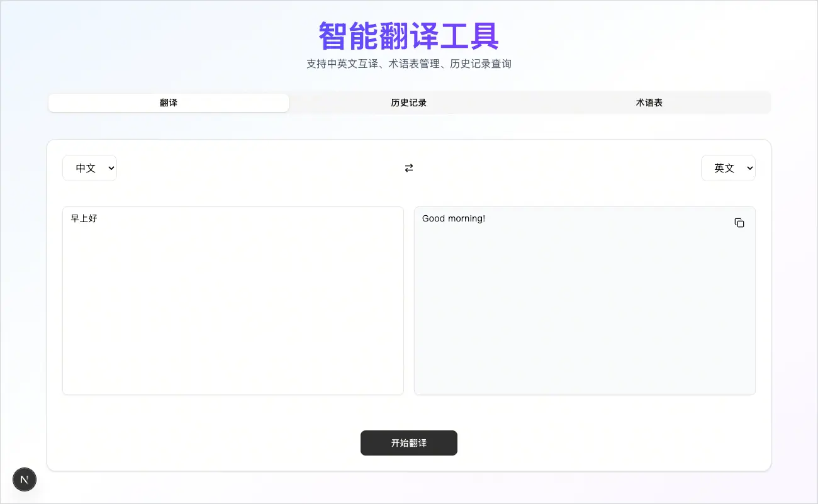Image resolution: width=818 pixels, height=504 pixels.
Task: Focus the source text box containing 早上好
Action: click(233, 301)
